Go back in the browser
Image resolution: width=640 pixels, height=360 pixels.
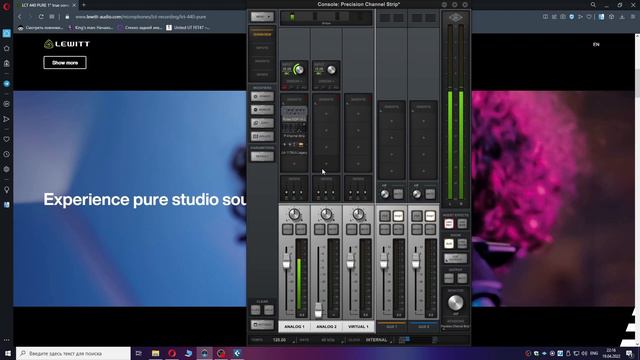(19, 17)
